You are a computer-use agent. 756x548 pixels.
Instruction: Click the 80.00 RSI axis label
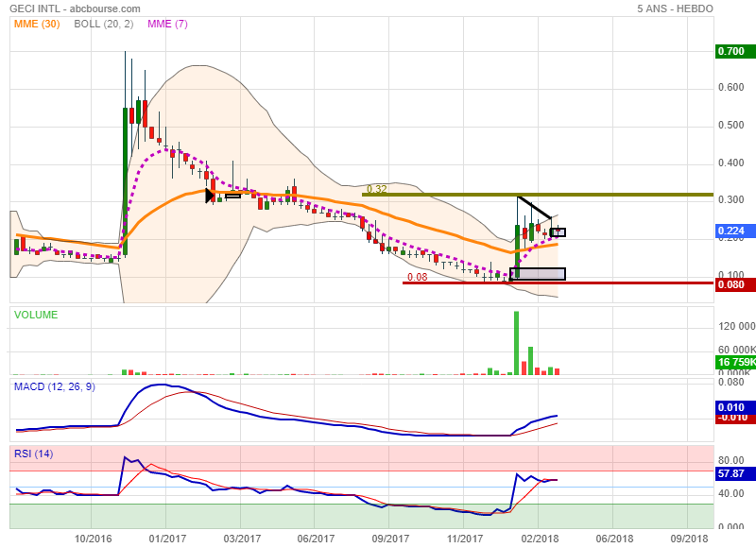click(x=730, y=460)
